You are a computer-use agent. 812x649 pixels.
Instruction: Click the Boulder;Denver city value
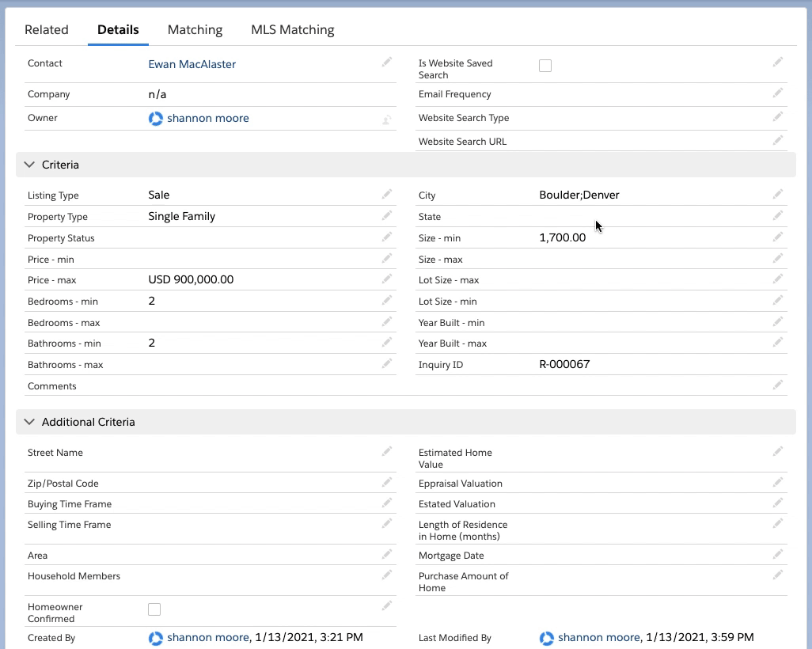579,195
